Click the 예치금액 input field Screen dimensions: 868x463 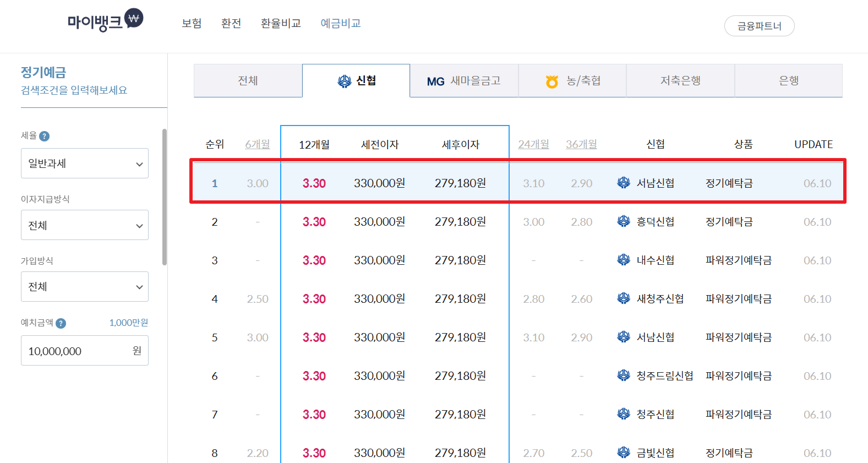[85, 351]
